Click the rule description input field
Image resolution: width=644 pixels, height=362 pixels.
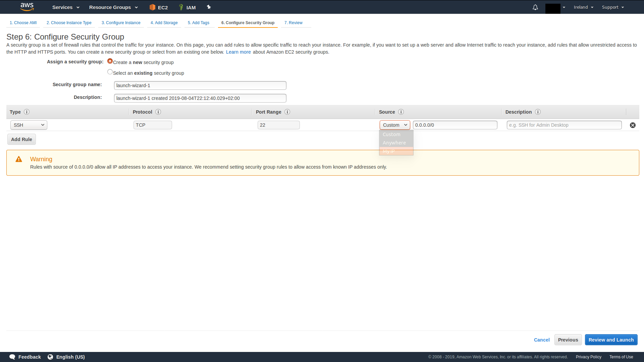pyautogui.click(x=564, y=125)
